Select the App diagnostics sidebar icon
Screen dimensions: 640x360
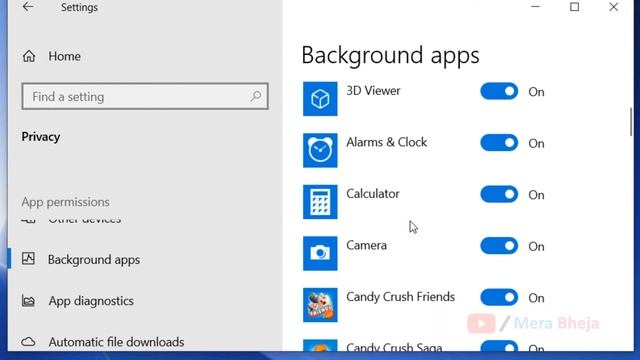coord(28,301)
